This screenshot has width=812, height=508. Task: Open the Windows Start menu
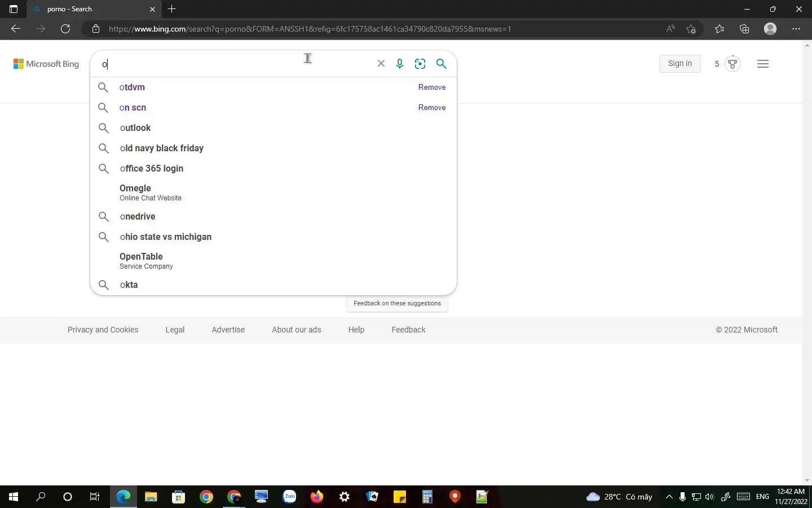(x=14, y=497)
